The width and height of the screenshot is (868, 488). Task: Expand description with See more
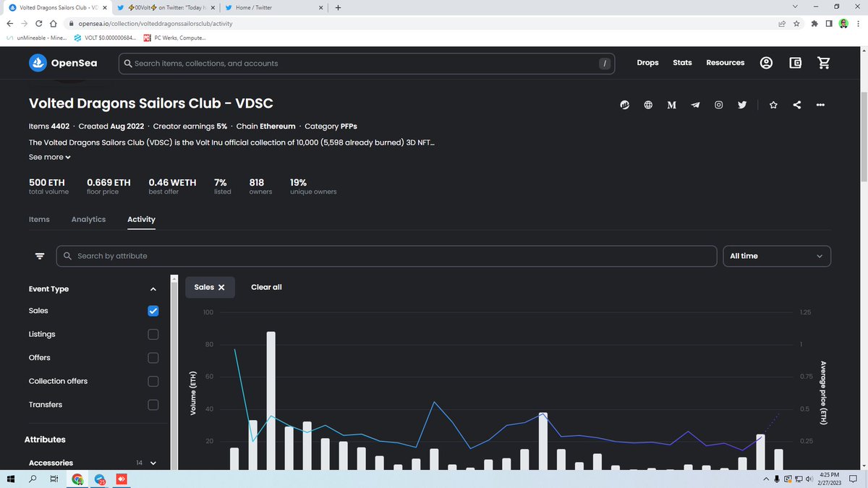[x=50, y=157]
